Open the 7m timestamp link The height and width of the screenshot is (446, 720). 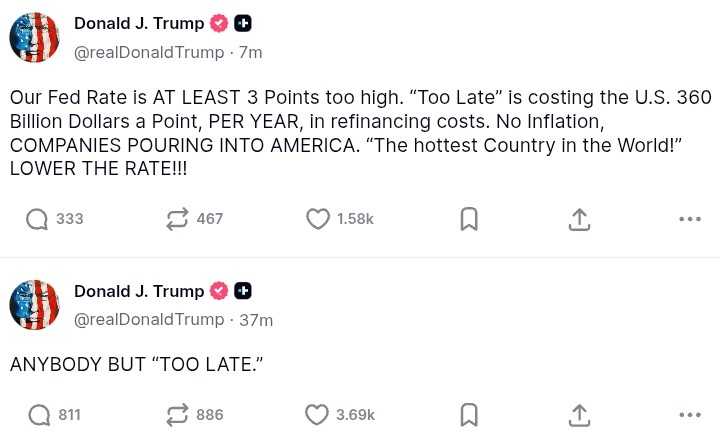click(251, 52)
